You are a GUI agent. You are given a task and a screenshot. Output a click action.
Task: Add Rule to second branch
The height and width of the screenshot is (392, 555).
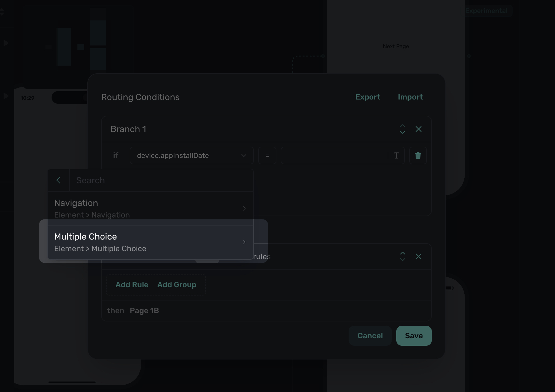coord(132,284)
